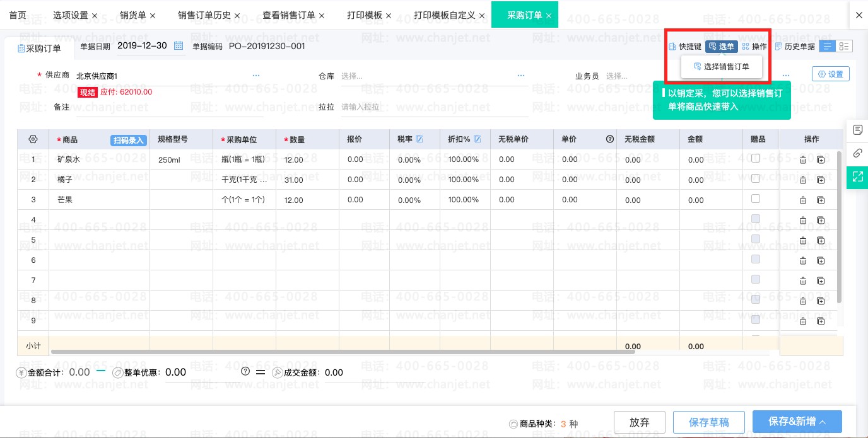Switch to the 查看销售订单 tab
The height and width of the screenshot is (438, 868).
pyautogui.click(x=289, y=15)
